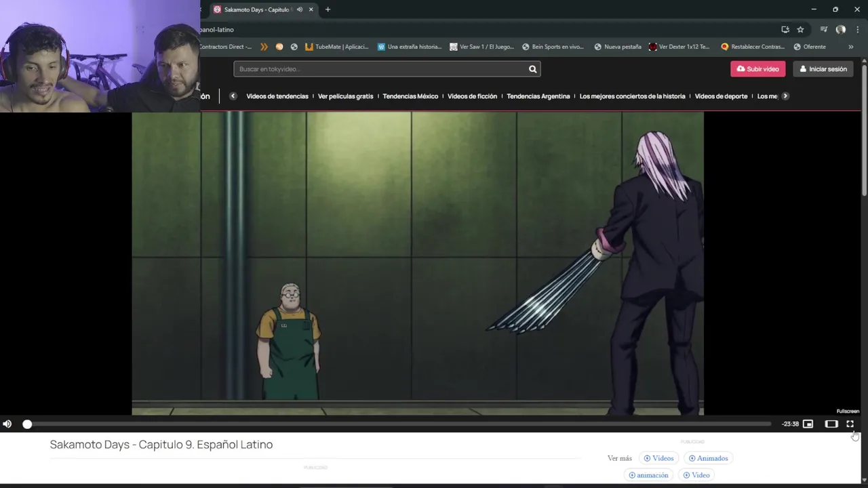This screenshot has width=868, height=488.
Task: Minimize the Chrome window
Action: point(814,9)
